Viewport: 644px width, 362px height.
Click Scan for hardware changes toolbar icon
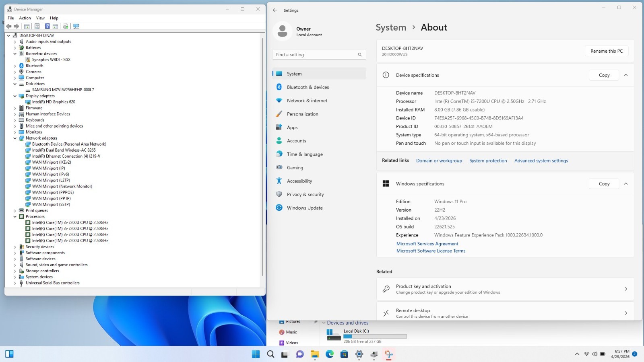tap(76, 26)
